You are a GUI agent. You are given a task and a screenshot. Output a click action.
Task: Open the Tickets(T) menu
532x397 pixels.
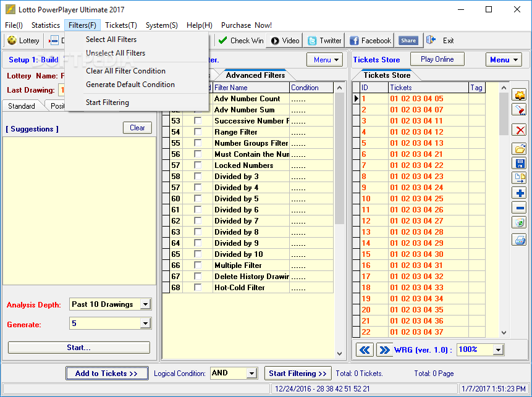(120, 25)
